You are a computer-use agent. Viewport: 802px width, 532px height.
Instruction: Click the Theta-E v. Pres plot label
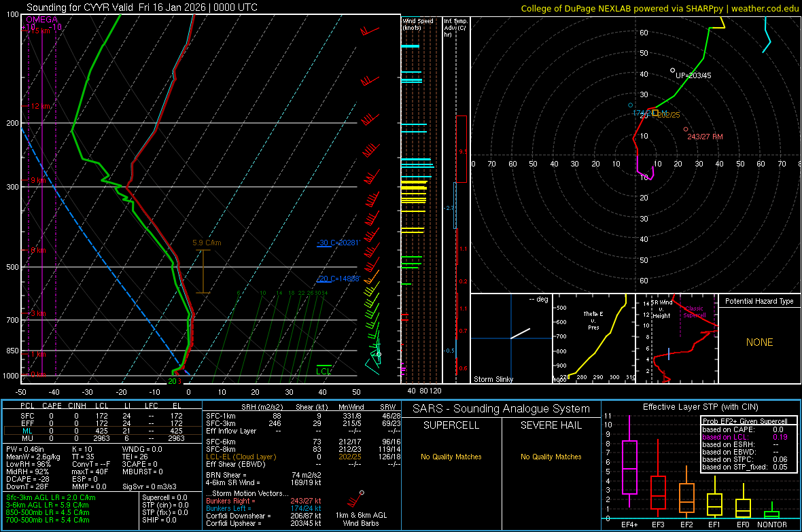593,320
